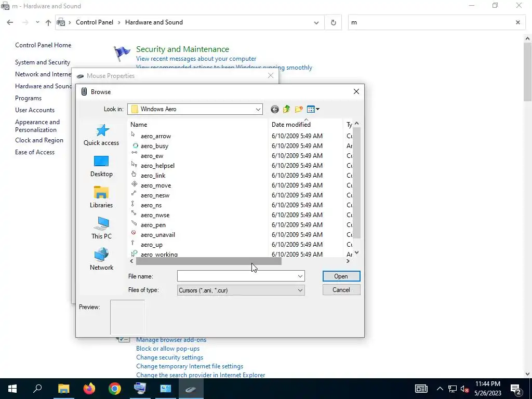Select the aero_busy cursor icon
The image size is (532, 399).
(x=135, y=145)
